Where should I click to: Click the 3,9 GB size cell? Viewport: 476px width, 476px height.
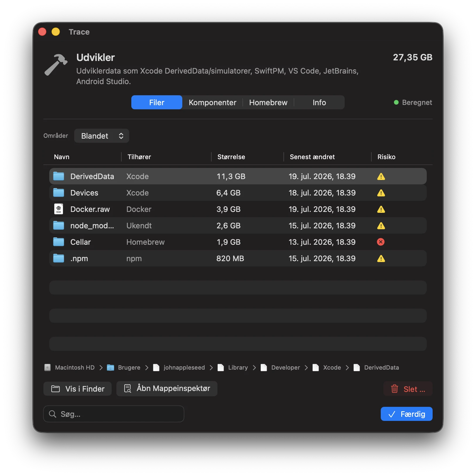[228, 209]
